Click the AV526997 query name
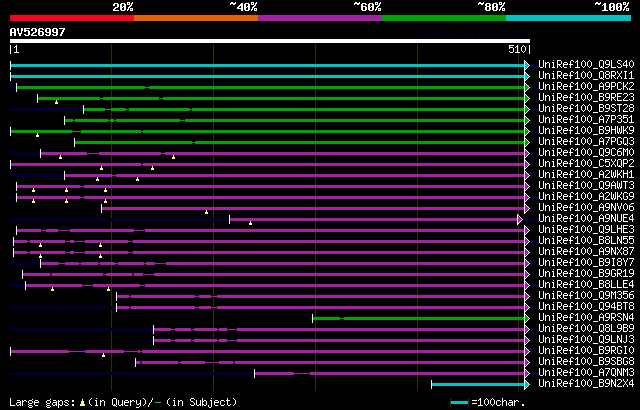 point(38,32)
